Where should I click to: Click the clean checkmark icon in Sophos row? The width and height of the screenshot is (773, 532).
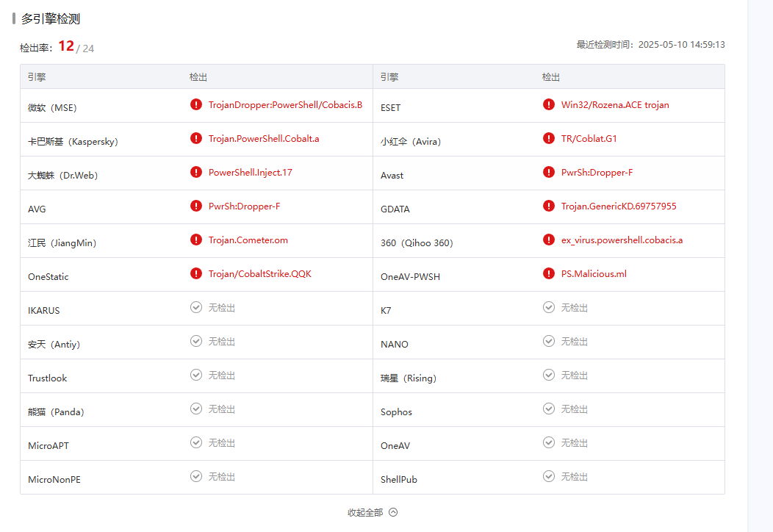click(549, 409)
